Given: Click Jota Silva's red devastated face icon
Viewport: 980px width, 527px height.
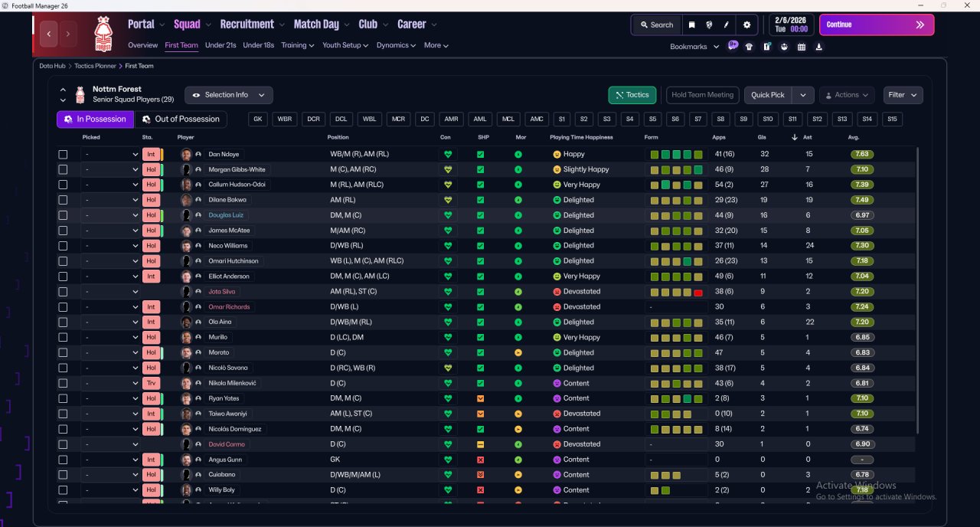Looking at the screenshot, I should point(557,292).
